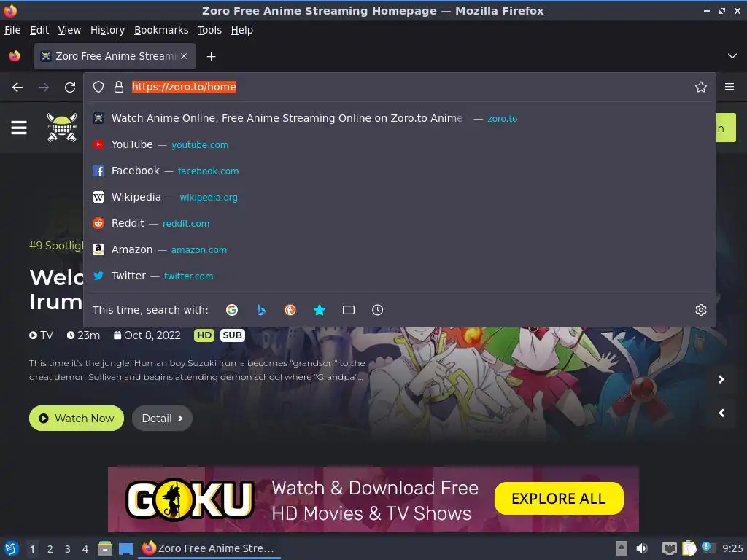
Task: Switch to workspace 3
Action: point(68,549)
